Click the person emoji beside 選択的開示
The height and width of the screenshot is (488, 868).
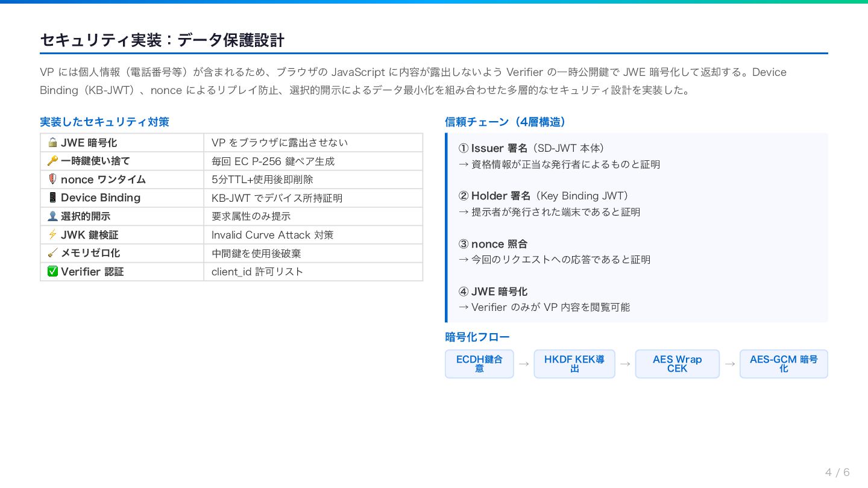[52, 216]
